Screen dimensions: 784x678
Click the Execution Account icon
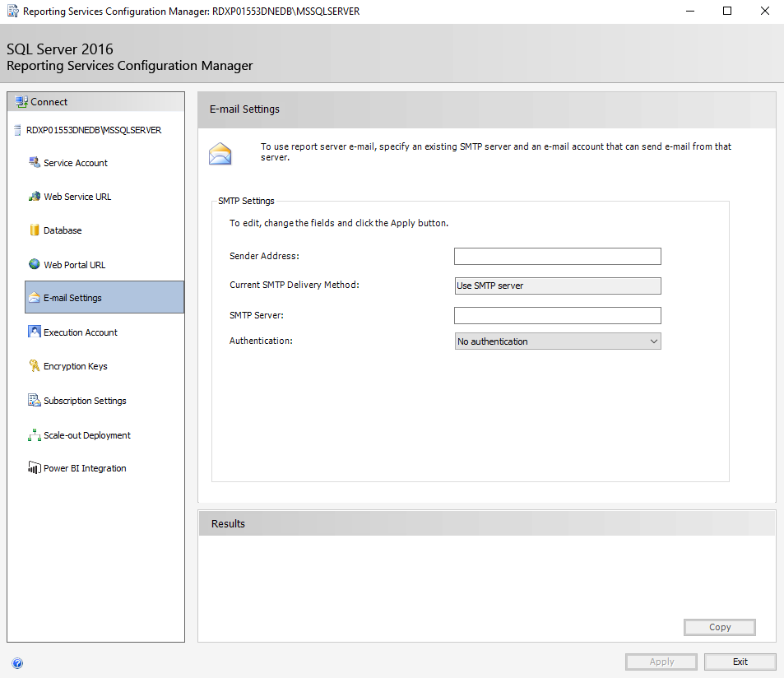coord(34,332)
